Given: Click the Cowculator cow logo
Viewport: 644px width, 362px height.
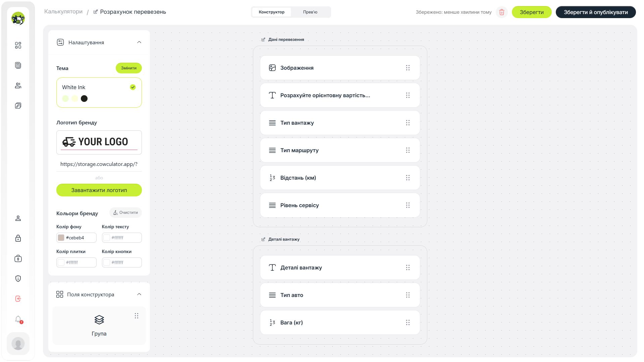Looking at the screenshot, I should (18, 18).
